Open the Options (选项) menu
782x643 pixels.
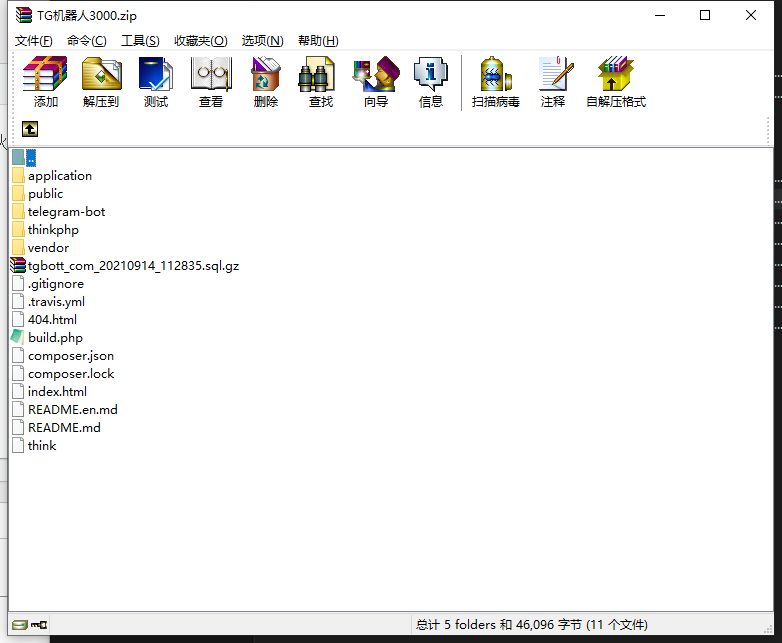262,41
